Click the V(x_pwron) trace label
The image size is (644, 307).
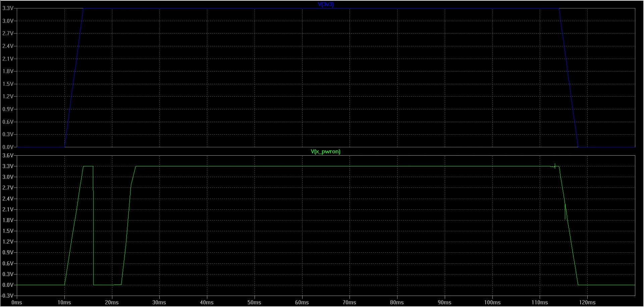(325, 152)
